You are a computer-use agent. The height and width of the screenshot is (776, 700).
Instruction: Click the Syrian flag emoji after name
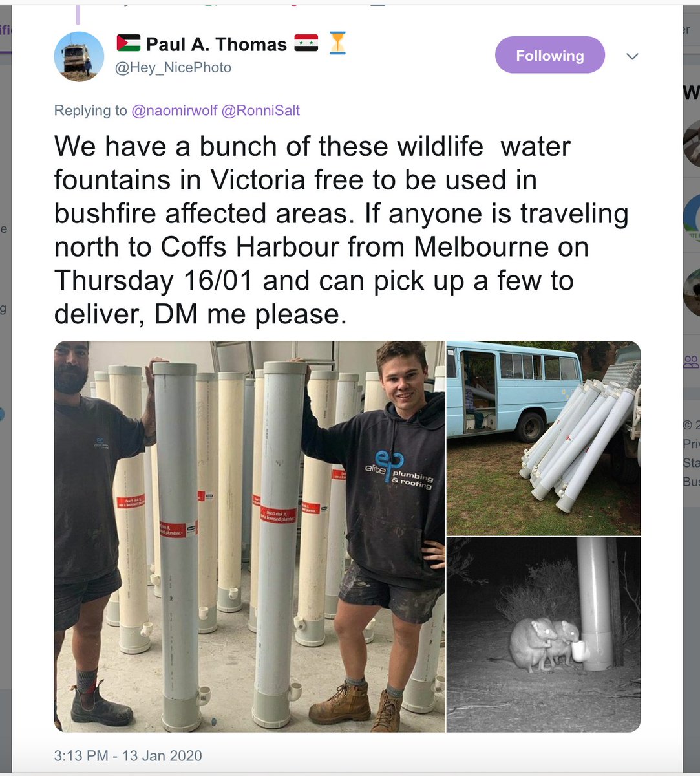coord(306,43)
